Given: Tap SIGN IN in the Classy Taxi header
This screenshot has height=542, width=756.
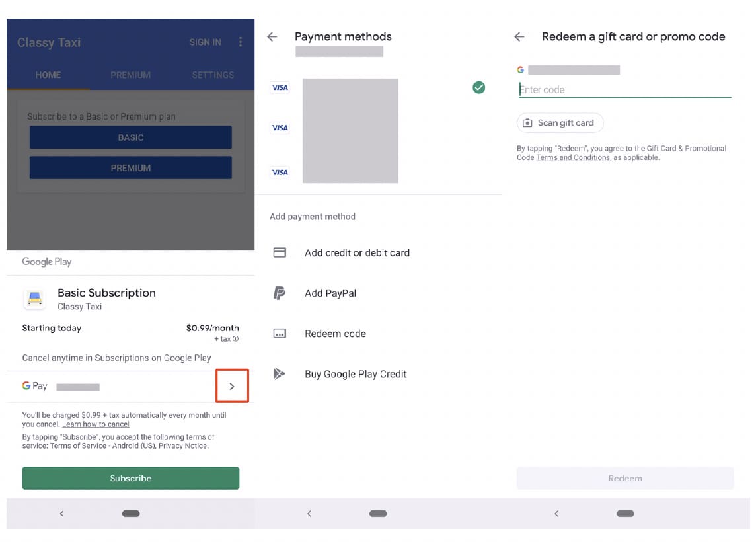Looking at the screenshot, I should [x=205, y=42].
